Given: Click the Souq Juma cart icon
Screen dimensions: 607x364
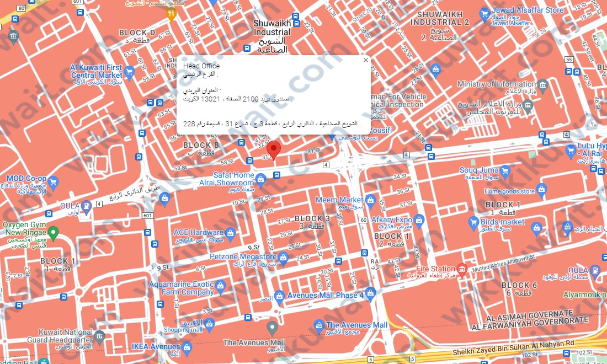Looking at the screenshot, I should click(504, 172).
